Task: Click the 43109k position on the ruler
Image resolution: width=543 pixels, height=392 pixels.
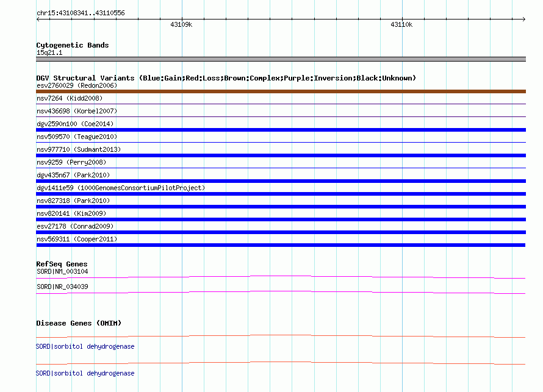Action: click(181, 25)
